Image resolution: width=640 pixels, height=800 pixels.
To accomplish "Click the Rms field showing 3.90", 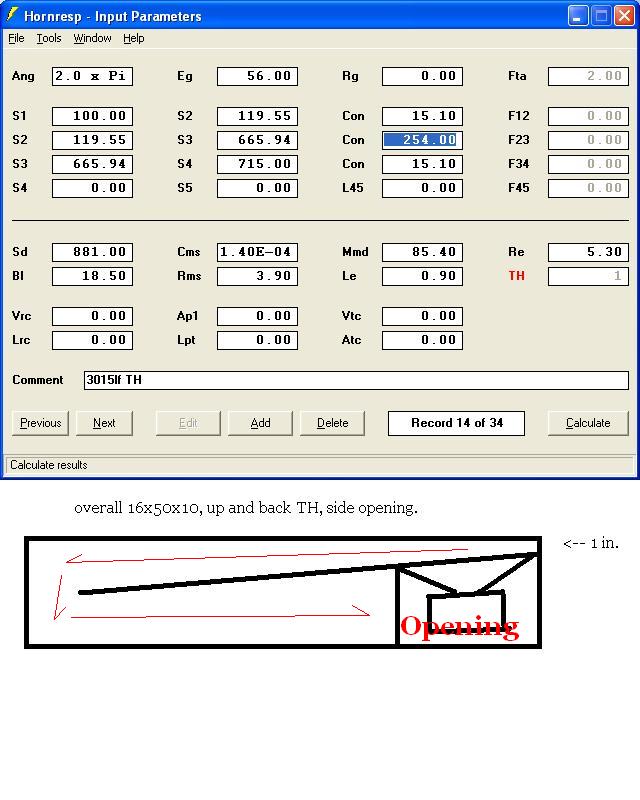I will pos(257,276).
